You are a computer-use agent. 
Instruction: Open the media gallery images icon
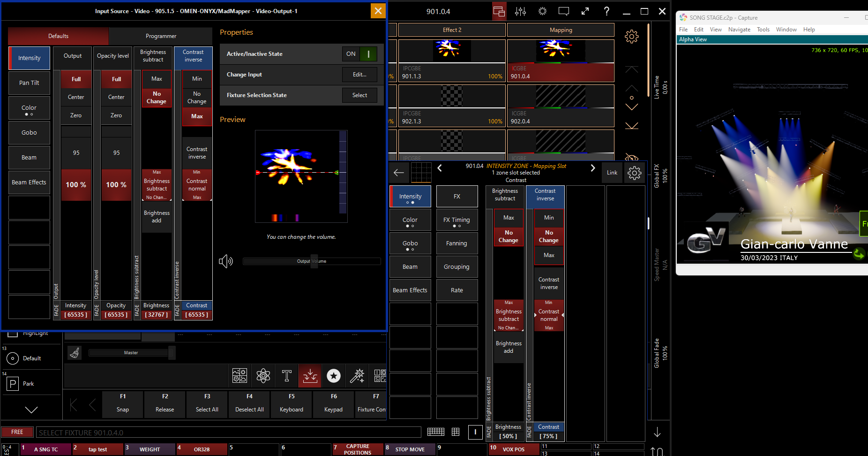click(x=239, y=376)
